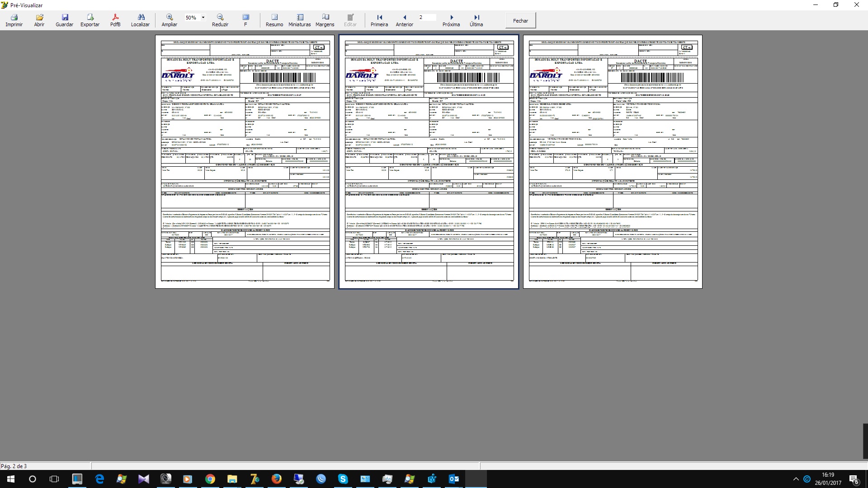Click the 50% zoom value field

pyautogui.click(x=191, y=17)
